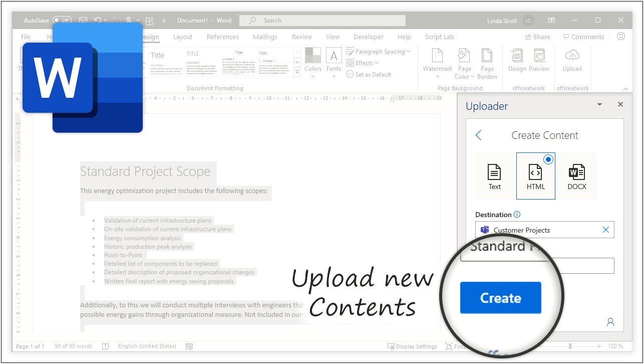Click the proofing book icon in status bar

point(105,346)
